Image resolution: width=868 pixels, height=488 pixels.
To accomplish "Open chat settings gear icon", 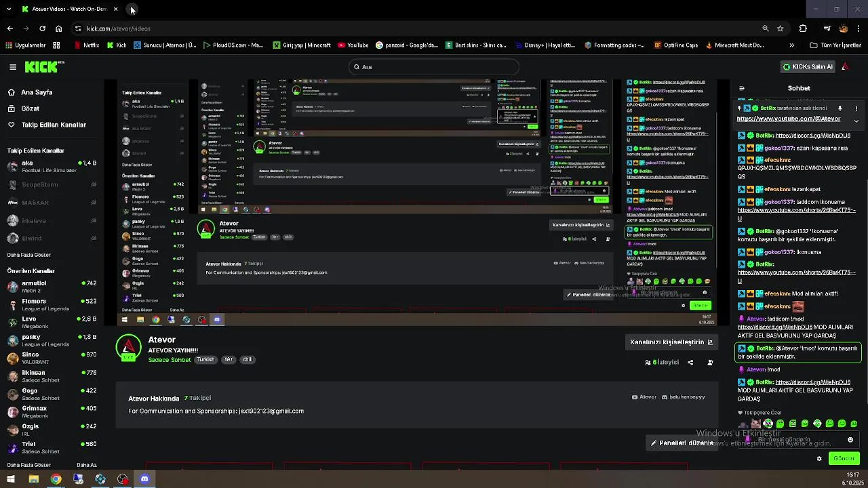I will tap(819, 459).
